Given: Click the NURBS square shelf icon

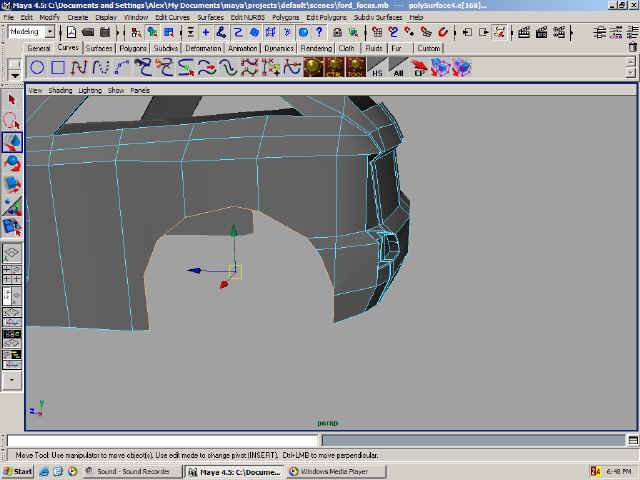Looking at the screenshot, I should [58, 68].
